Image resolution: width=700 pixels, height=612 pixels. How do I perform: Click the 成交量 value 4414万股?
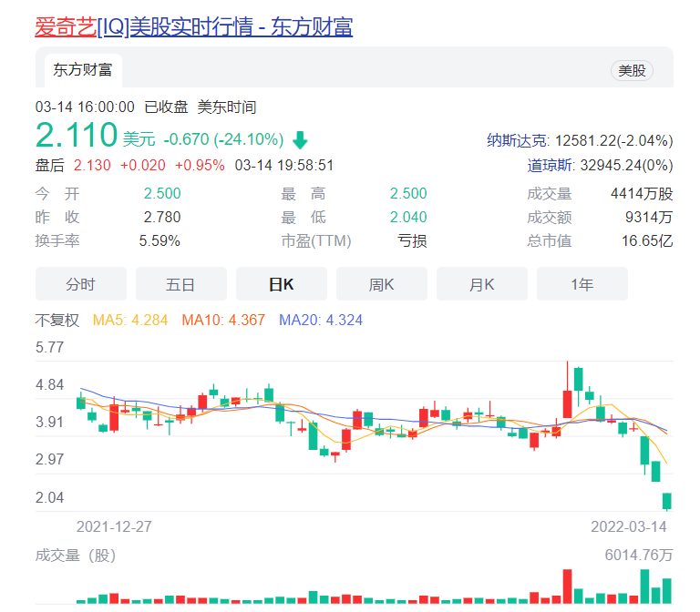click(642, 194)
